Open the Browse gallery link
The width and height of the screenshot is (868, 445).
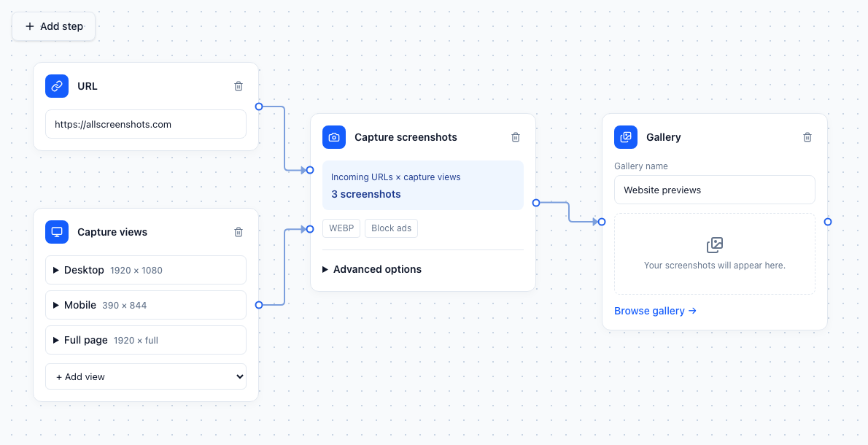pyautogui.click(x=656, y=311)
